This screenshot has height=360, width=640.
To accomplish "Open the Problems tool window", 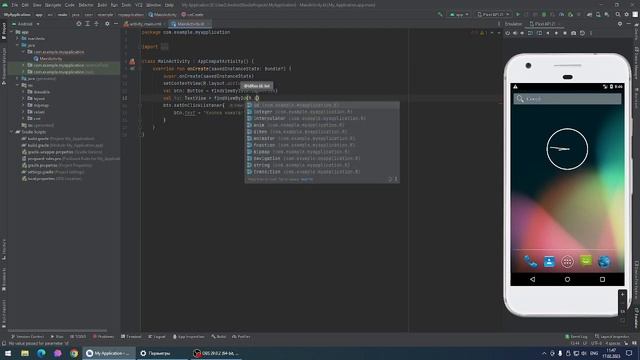I will tap(103, 337).
